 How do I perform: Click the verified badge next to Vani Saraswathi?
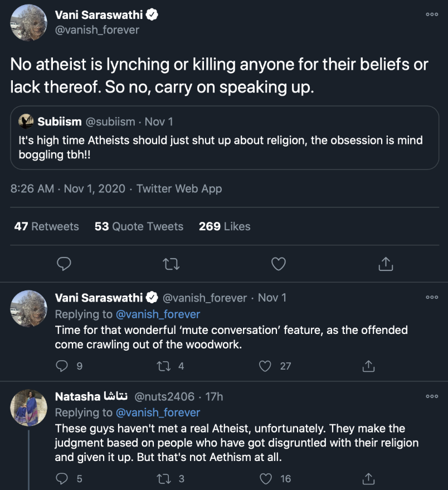[x=150, y=14]
